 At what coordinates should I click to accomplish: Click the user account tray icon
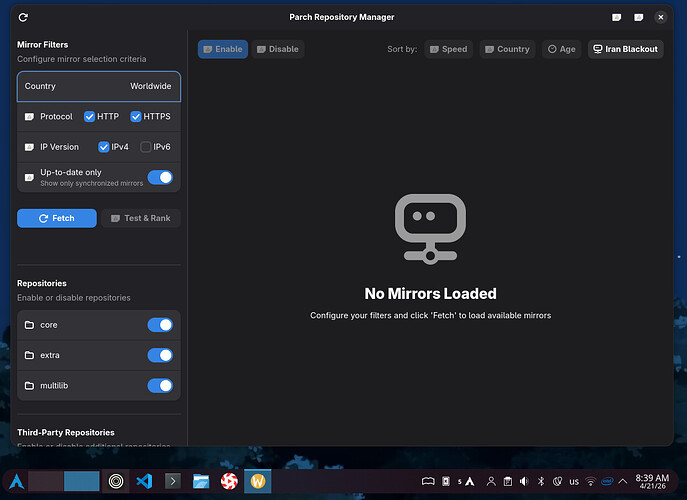click(x=491, y=482)
